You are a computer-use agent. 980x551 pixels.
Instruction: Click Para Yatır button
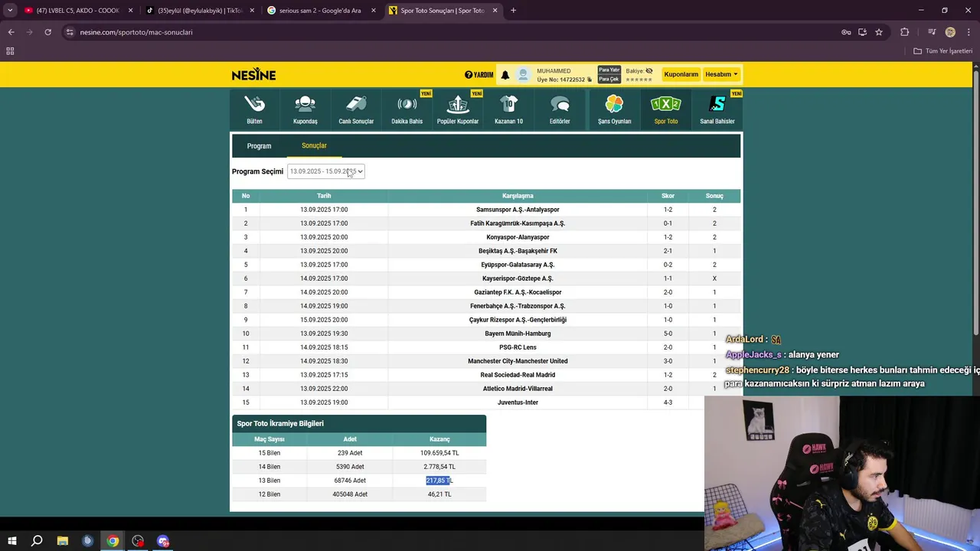coord(609,70)
